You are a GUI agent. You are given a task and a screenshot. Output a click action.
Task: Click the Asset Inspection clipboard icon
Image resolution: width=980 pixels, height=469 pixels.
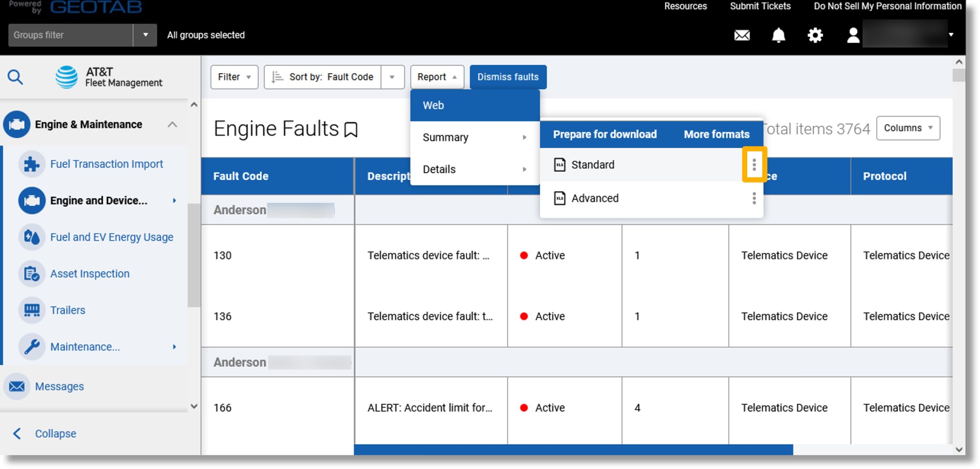coord(32,274)
